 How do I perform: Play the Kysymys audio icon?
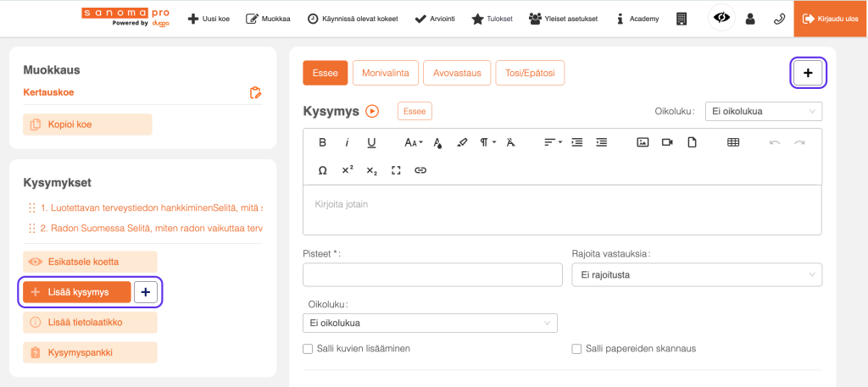click(x=371, y=111)
